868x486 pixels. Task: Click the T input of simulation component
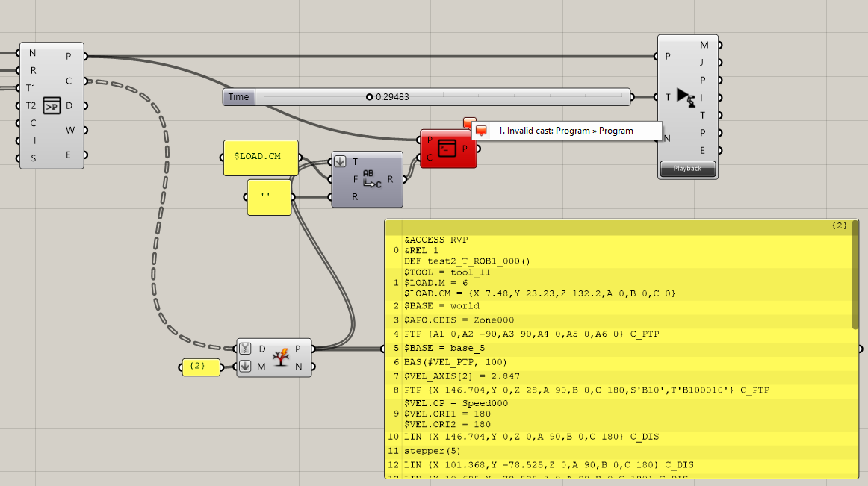668,97
